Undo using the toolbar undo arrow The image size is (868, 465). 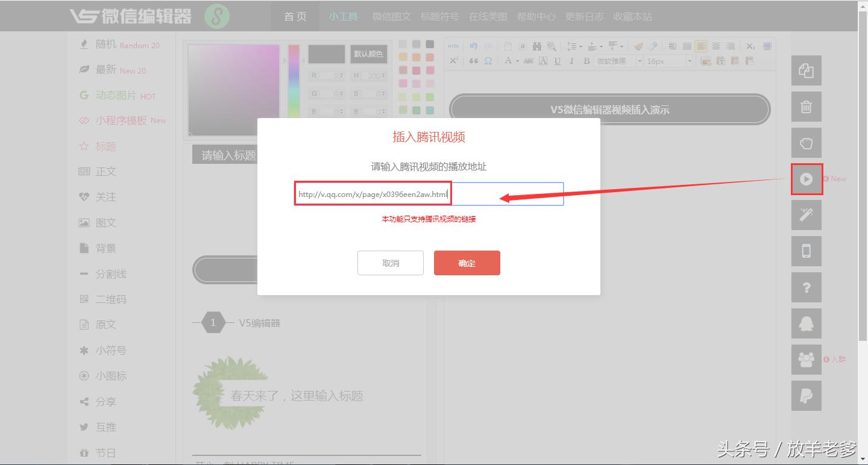coord(473,46)
